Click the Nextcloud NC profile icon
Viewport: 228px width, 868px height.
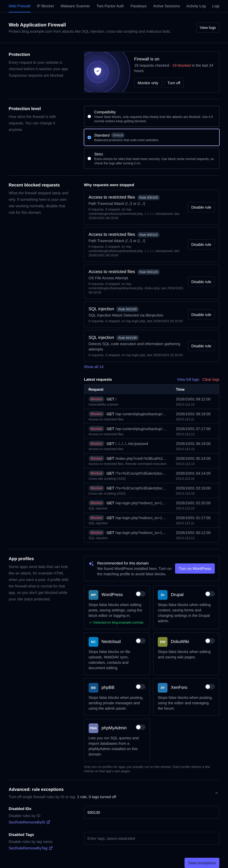point(93,642)
